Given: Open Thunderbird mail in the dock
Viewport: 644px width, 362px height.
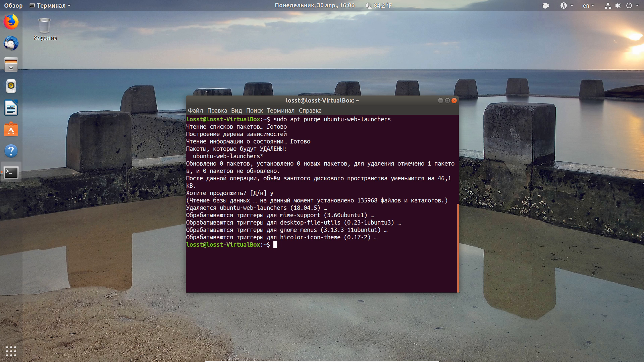Looking at the screenshot, I should [x=11, y=43].
